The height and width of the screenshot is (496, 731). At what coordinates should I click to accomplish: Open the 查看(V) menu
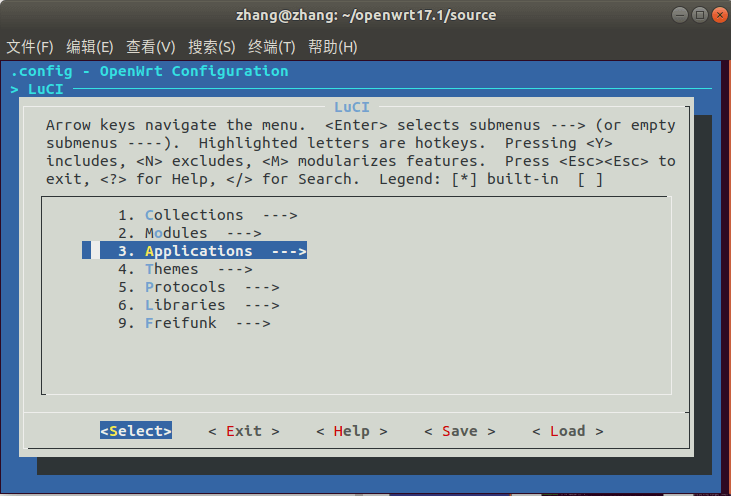pyautogui.click(x=151, y=47)
